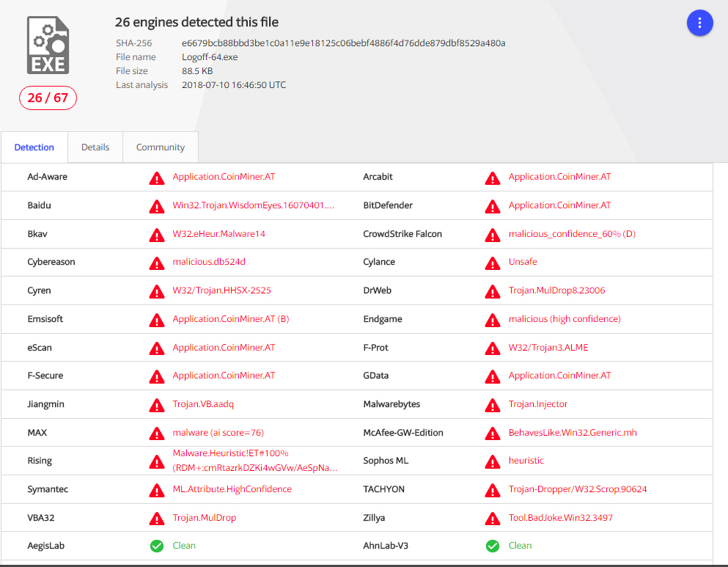Click the warning icon in F-Prot row

tap(493, 349)
